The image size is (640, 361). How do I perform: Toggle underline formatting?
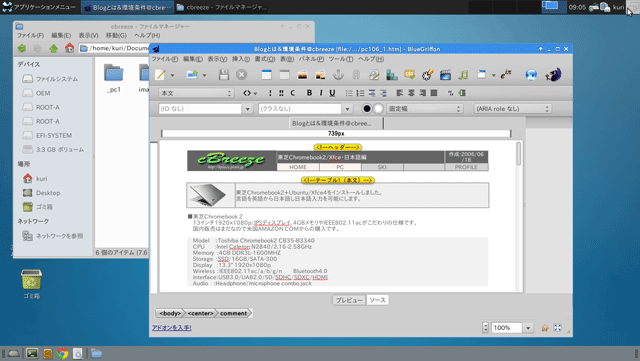coord(332,93)
